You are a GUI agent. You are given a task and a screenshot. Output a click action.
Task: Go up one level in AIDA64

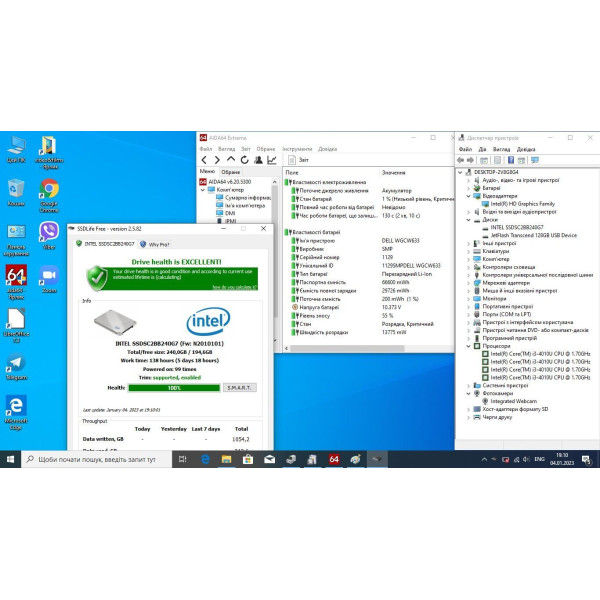pyautogui.click(x=231, y=160)
